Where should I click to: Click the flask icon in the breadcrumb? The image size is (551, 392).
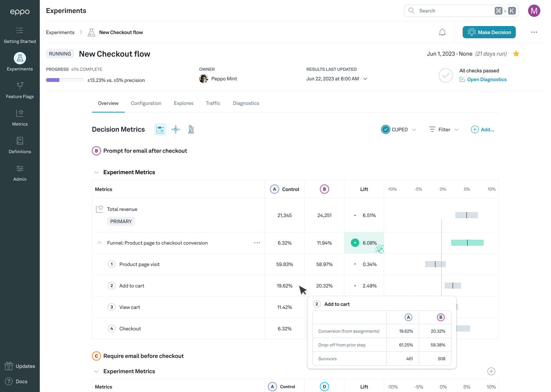pos(91,33)
